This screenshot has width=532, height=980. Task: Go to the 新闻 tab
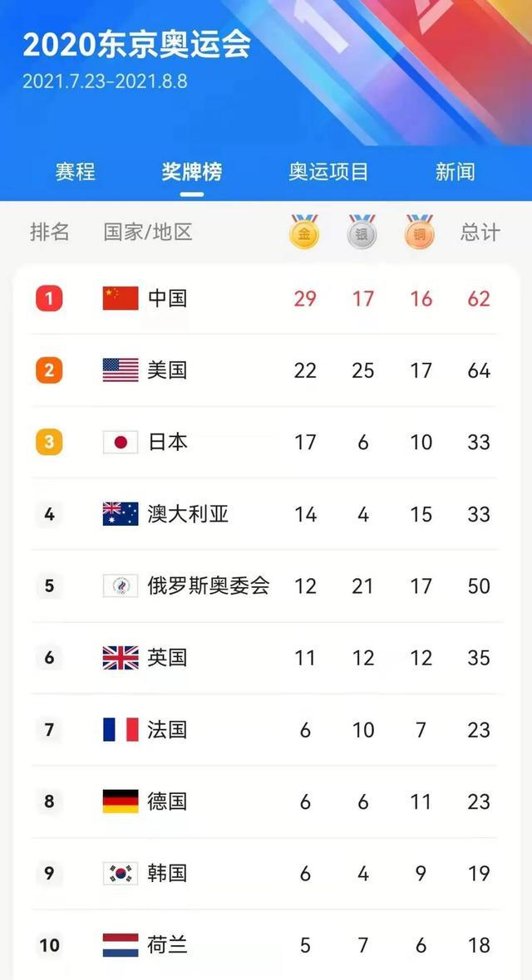point(456,172)
